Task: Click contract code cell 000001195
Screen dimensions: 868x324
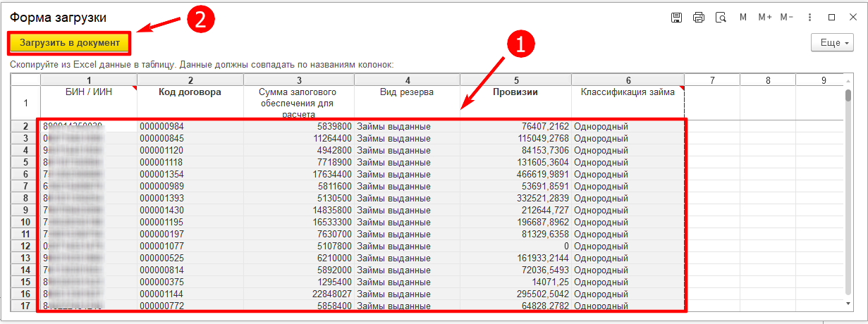Action: click(190, 222)
